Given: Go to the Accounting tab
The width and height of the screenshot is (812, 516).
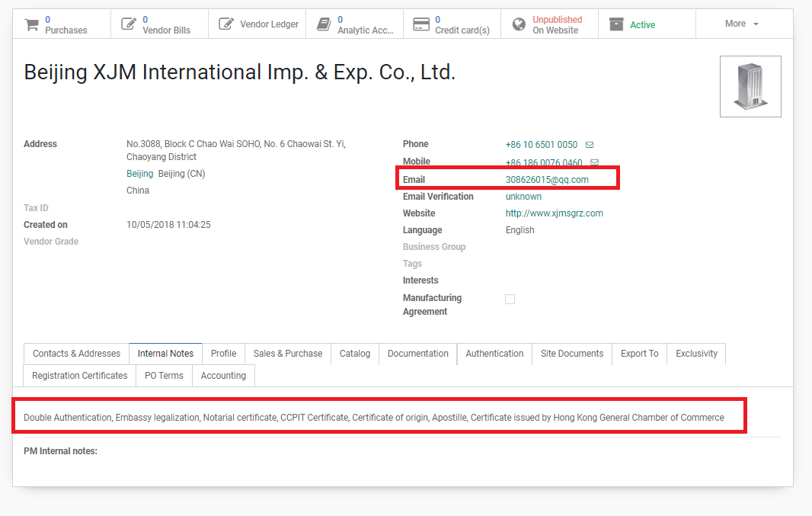Looking at the screenshot, I should pyautogui.click(x=223, y=376).
